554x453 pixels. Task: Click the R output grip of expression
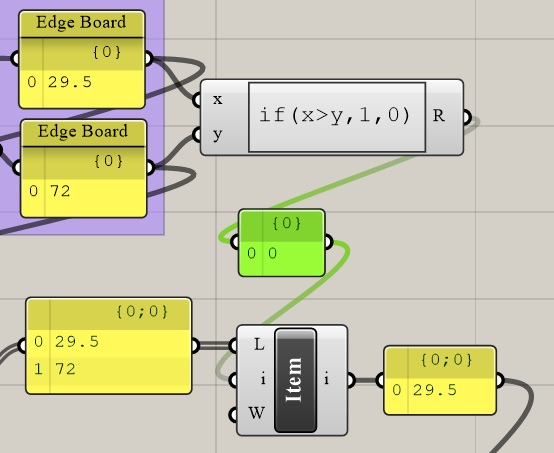(x=467, y=117)
